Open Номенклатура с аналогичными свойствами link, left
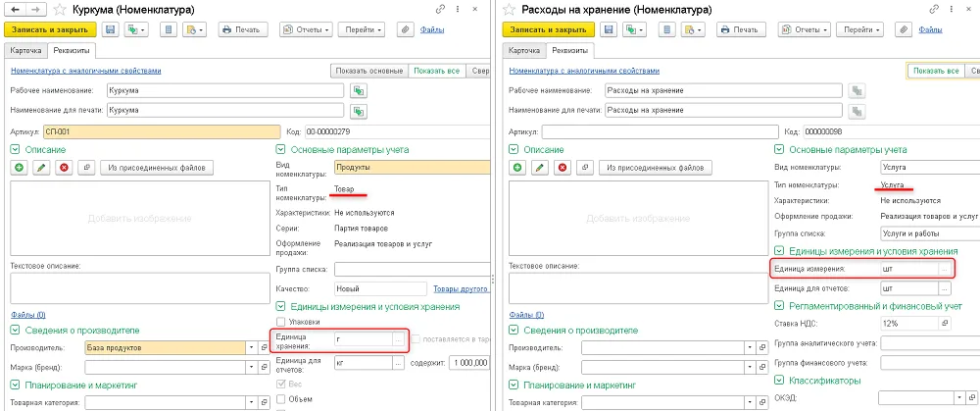The image size is (980, 411). tap(85, 71)
